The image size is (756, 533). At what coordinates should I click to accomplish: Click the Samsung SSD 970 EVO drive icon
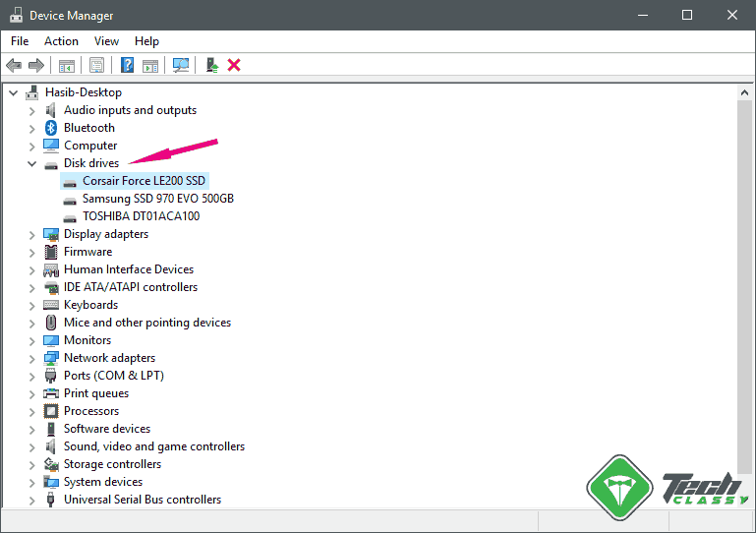(70, 201)
